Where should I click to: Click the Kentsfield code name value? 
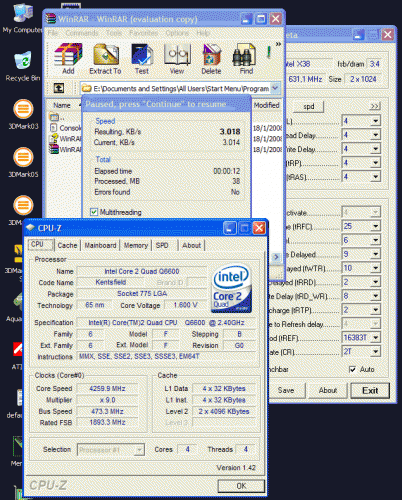(x=111, y=282)
